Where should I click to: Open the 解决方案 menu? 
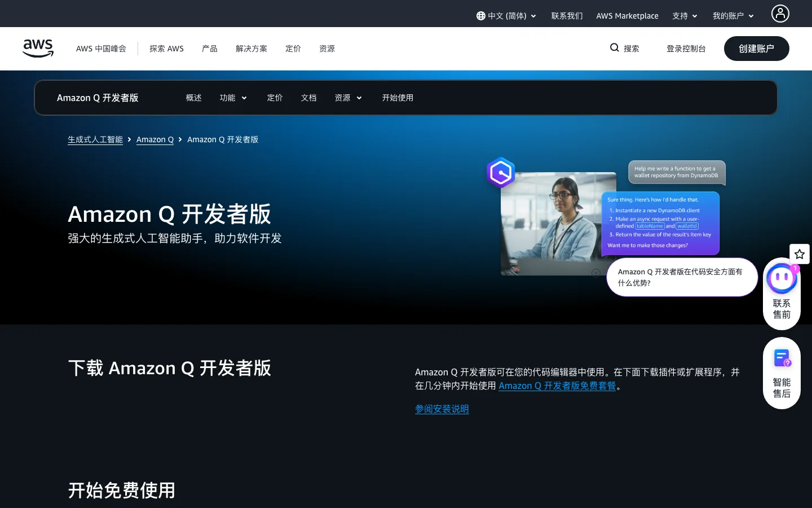251,49
